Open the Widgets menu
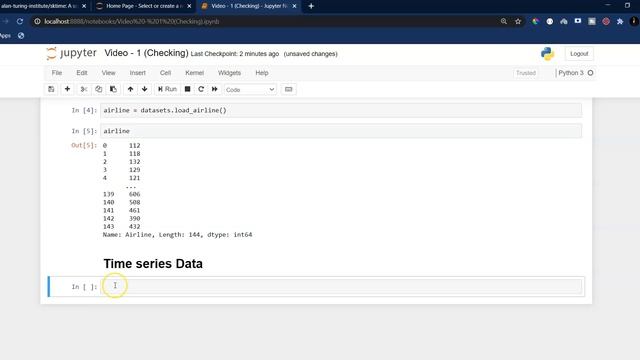 pos(229,73)
